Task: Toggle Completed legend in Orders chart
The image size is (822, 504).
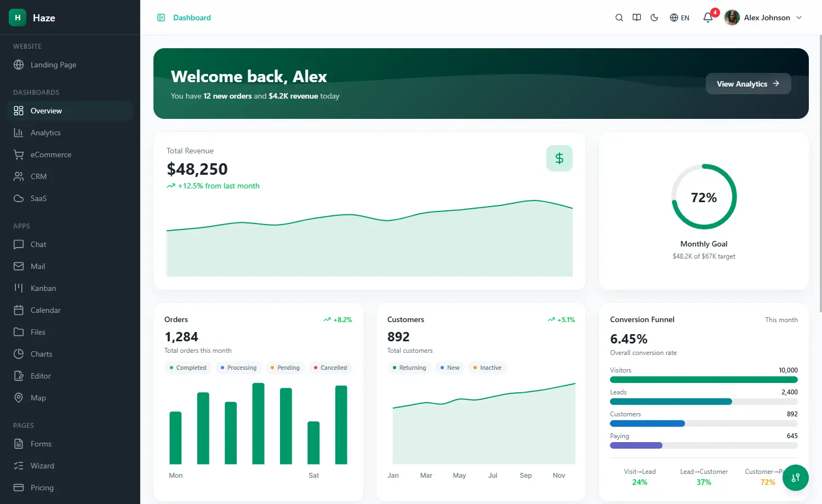Action: [188, 368]
